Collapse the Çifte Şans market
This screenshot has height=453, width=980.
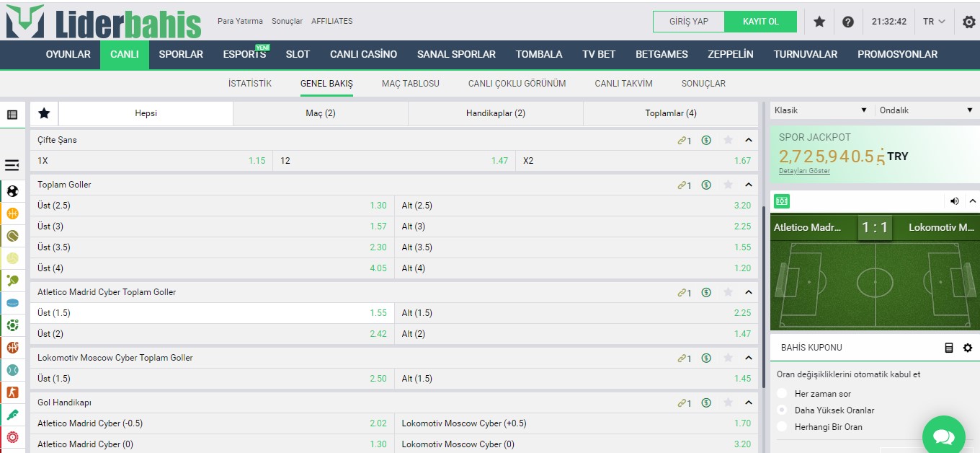[749, 141]
